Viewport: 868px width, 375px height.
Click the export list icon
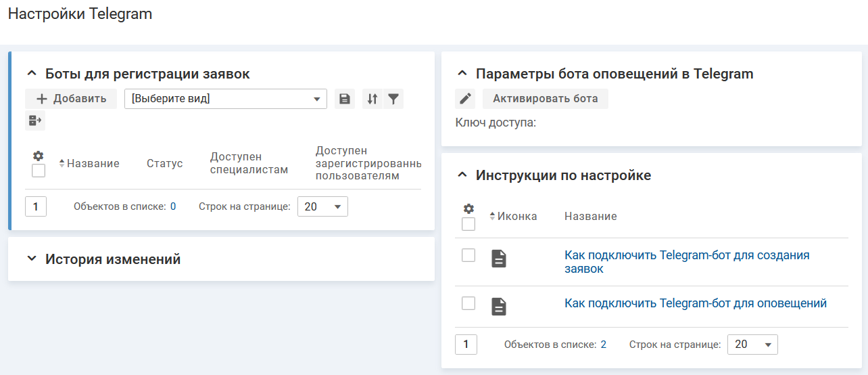tap(35, 120)
